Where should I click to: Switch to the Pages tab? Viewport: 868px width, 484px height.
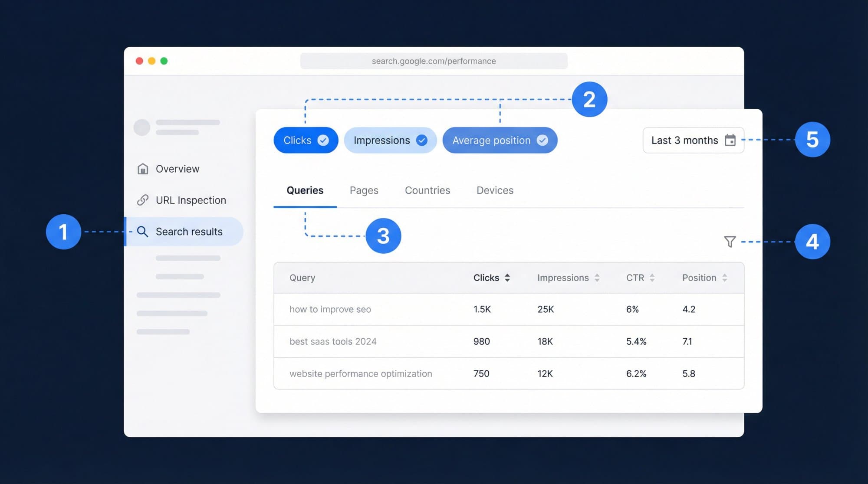coord(364,190)
